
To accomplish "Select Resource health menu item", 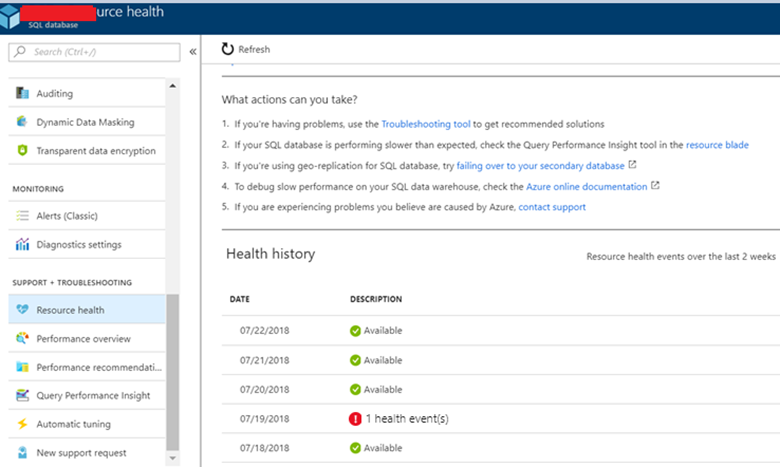I will (x=87, y=309).
